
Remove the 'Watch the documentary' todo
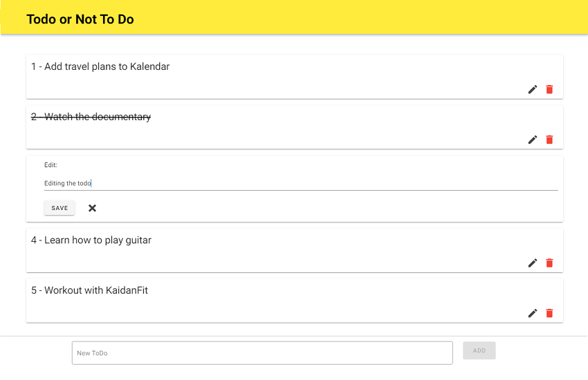[x=549, y=140]
